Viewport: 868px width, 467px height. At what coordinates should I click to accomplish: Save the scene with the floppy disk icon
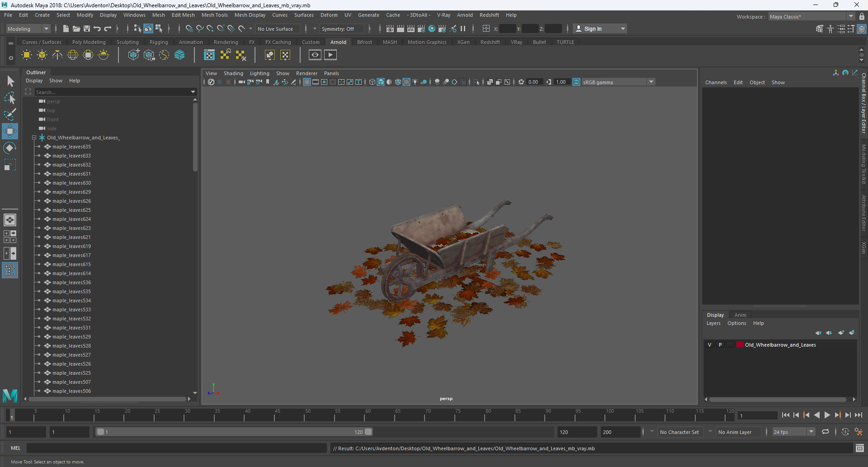(x=87, y=29)
